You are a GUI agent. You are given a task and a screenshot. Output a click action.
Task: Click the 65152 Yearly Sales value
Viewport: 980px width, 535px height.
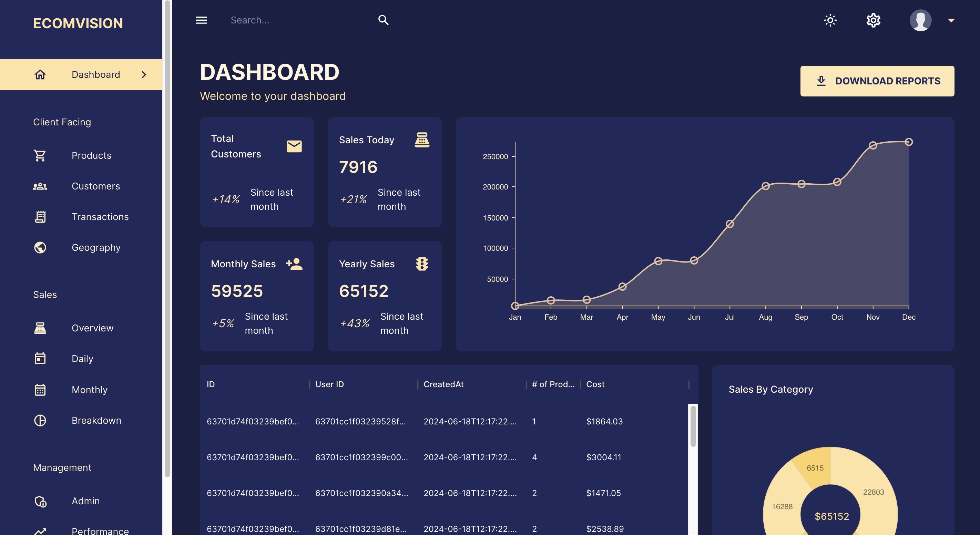pos(364,291)
